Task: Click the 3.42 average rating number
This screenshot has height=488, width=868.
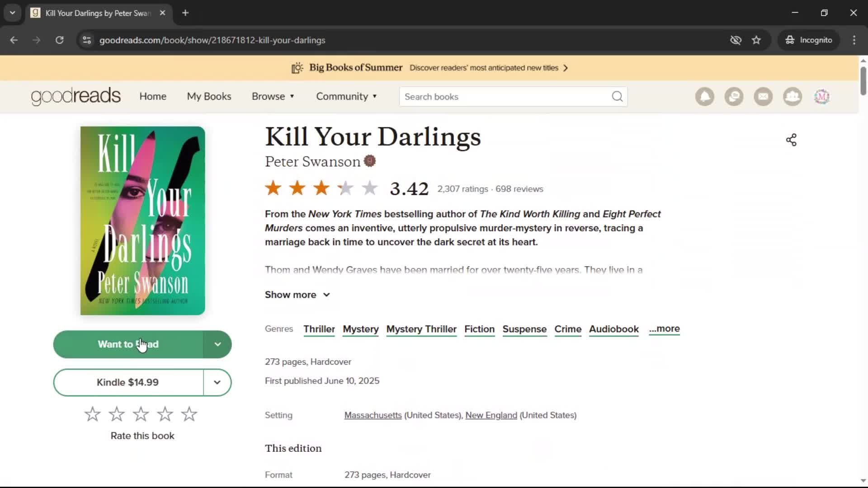Action: [409, 189]
